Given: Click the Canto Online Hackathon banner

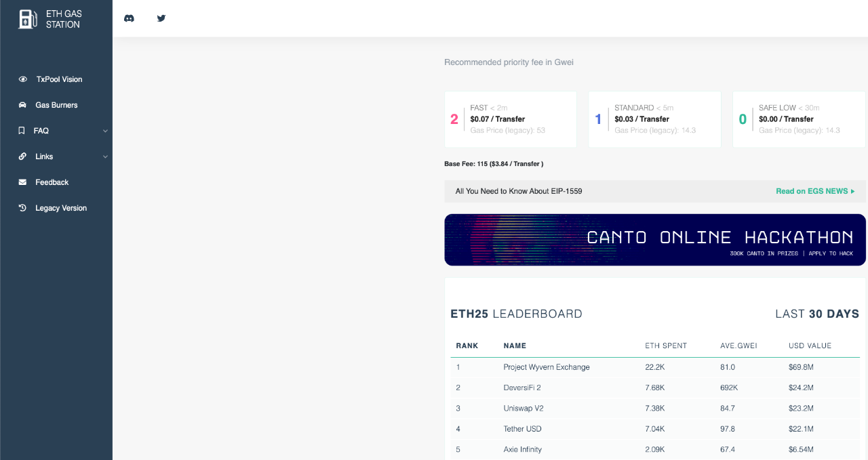Looking at the screenshot, I should 655,240.
